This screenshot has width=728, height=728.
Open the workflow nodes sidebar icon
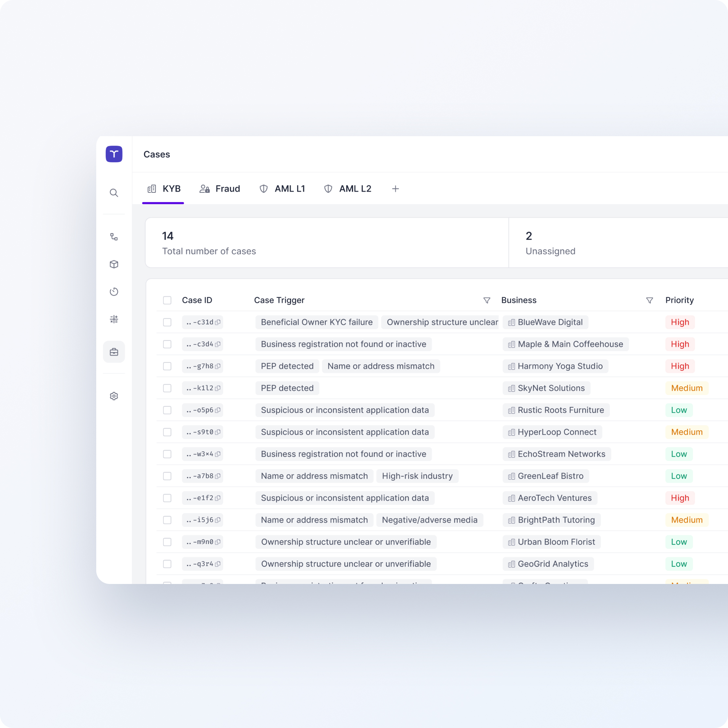[114, 237]
